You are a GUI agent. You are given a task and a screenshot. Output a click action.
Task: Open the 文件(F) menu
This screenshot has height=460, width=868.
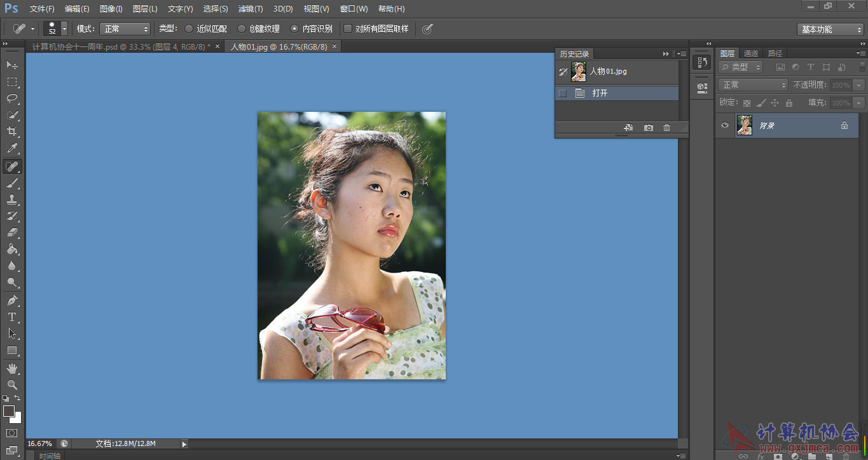pos(42,9)
